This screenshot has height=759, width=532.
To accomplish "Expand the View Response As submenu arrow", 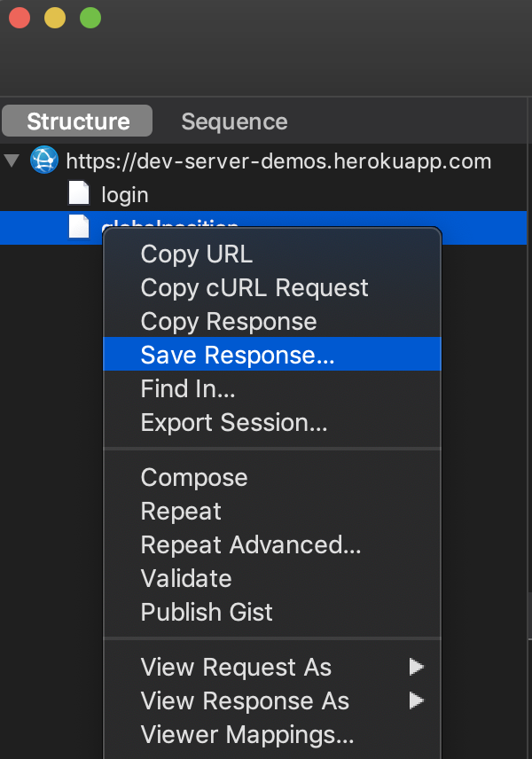I will (417, 700).
